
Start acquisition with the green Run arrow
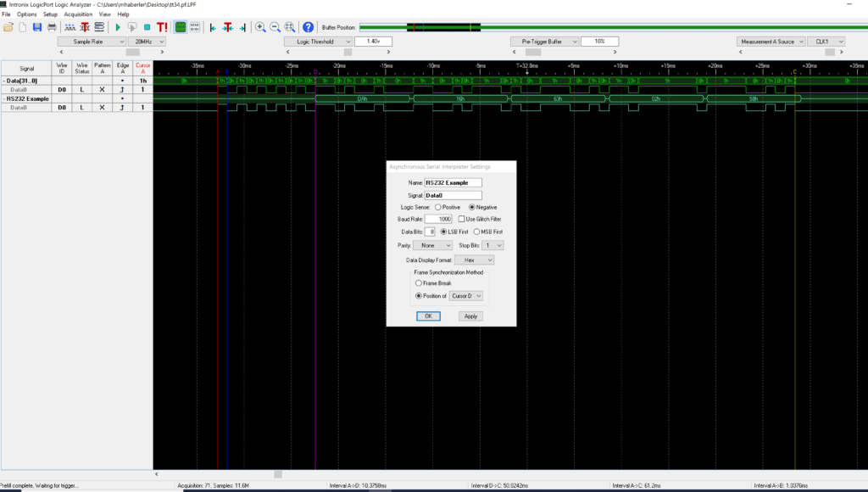coord(118,26)
